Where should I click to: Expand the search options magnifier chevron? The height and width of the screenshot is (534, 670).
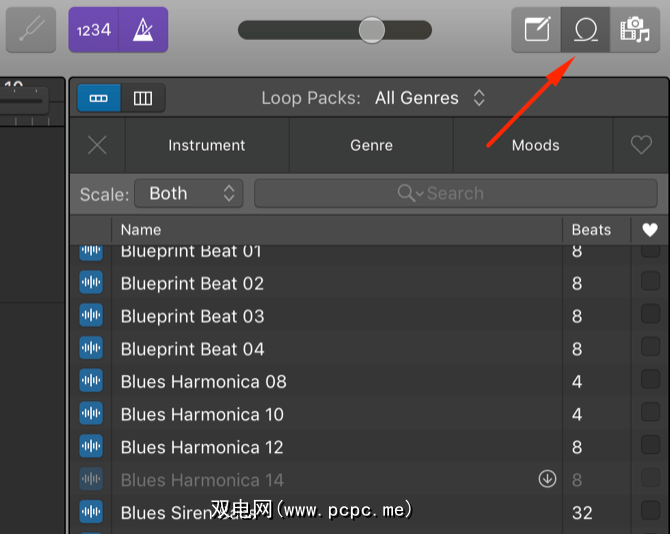coord(410,193)
